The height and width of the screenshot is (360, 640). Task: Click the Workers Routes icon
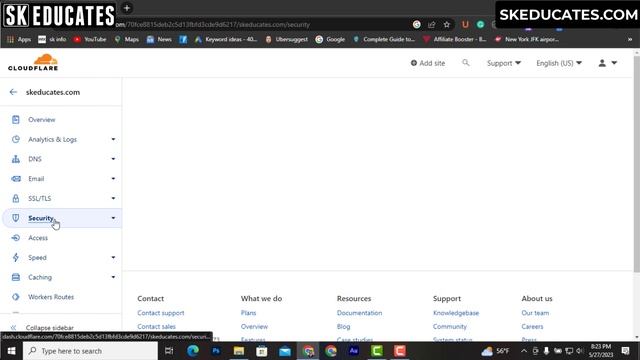16,297
